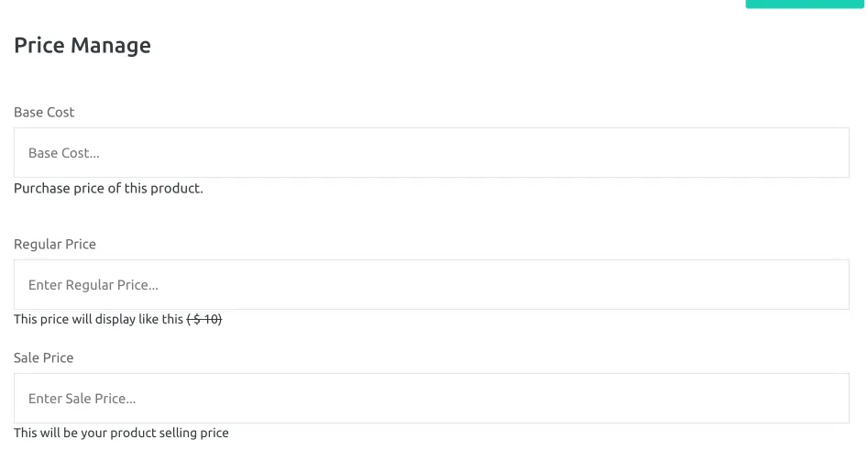Click the Price Manage heading
The height and width of the screenshot is (472, 868).
point(82,46)
